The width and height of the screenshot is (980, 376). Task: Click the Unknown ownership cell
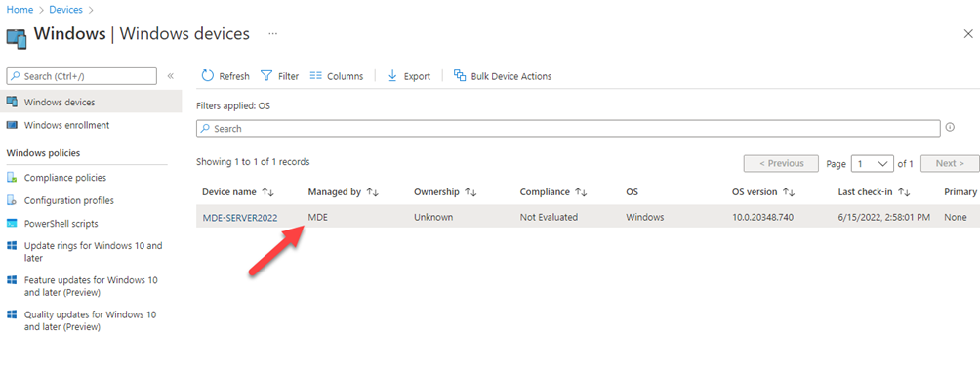433,217
